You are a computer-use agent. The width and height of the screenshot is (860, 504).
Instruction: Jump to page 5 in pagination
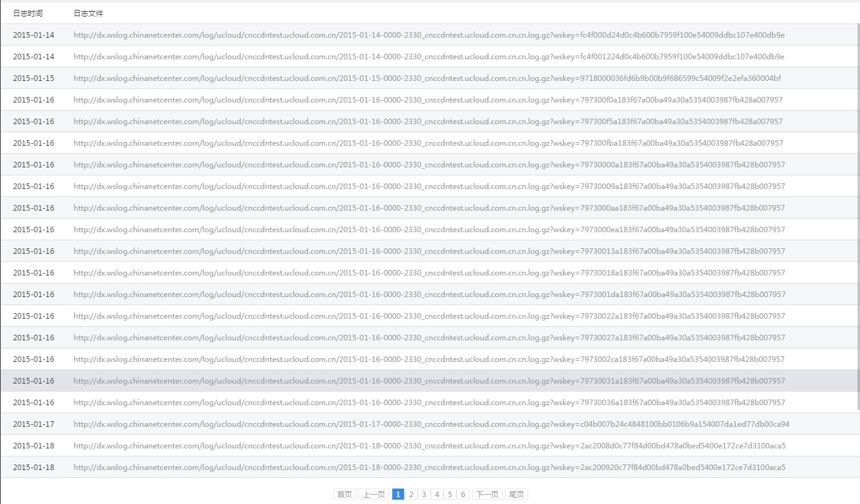coord(450,494)
